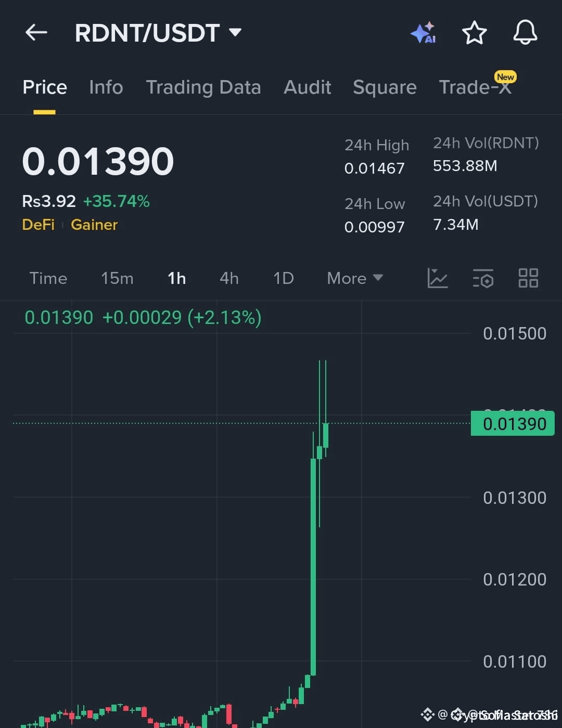562x728 pixels.
Task: Tap the chart's +0.00029 (+2.13%) readout
Action: coord(182,317)
